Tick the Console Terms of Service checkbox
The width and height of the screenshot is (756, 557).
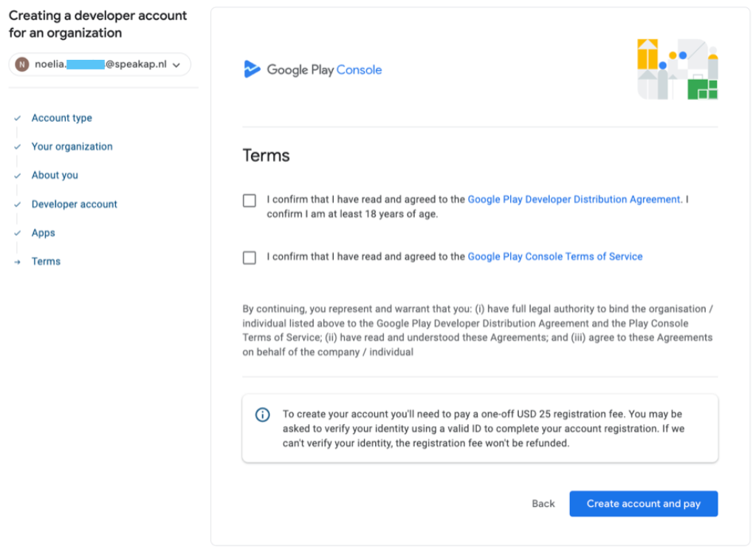tap(250, 258)
